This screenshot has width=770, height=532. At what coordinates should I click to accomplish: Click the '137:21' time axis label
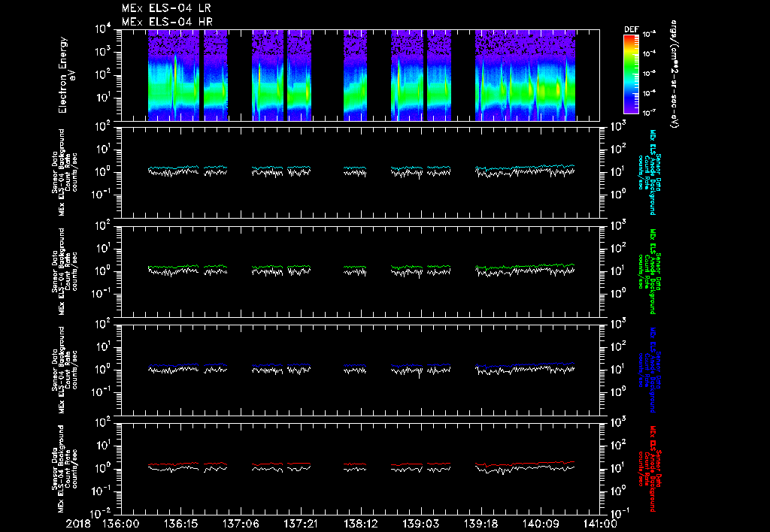tap(301, 524)
